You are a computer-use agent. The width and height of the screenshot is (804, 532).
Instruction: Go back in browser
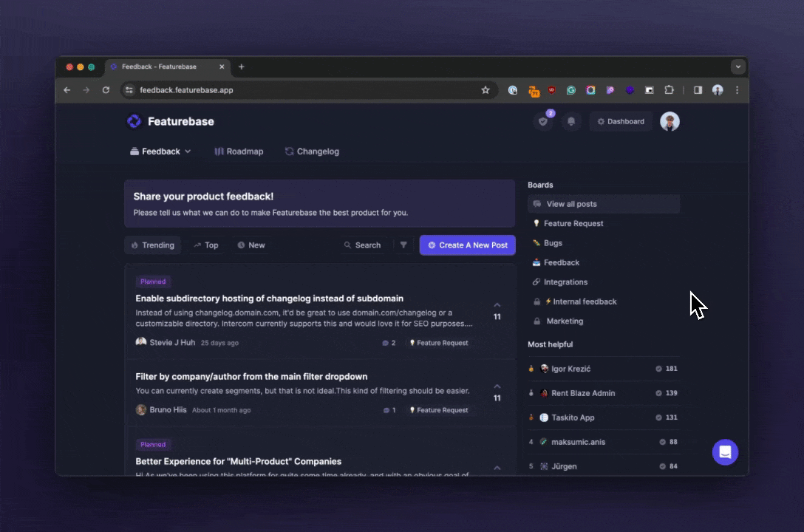[x=67, y=90]
